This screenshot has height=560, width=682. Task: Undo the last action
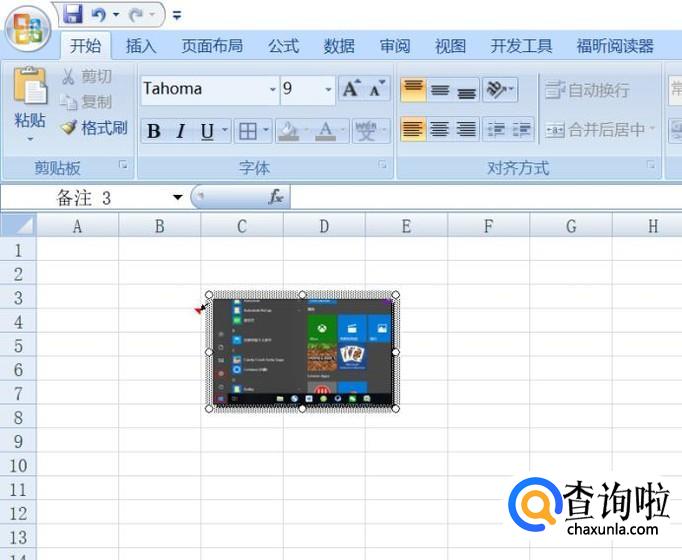99,15
